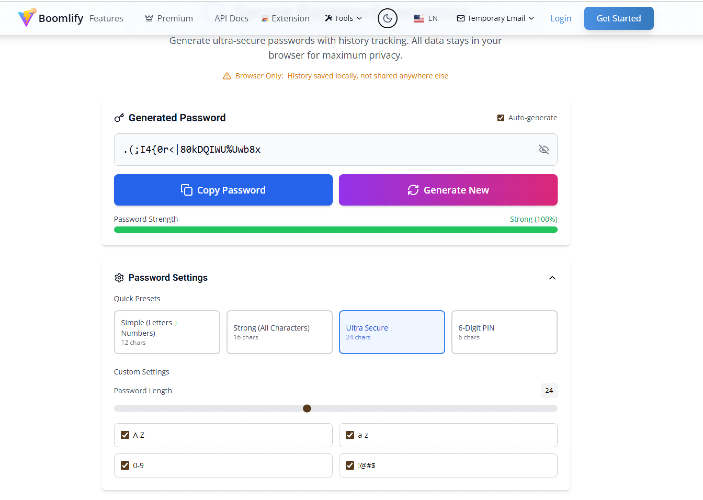Click the Boomlify brand name

pyautogui.click(x=61, y=18)
